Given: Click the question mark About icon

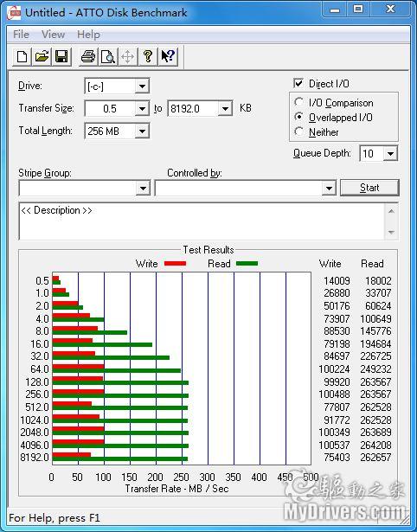Looking at the screenshot, I should [x=148, y=56].
